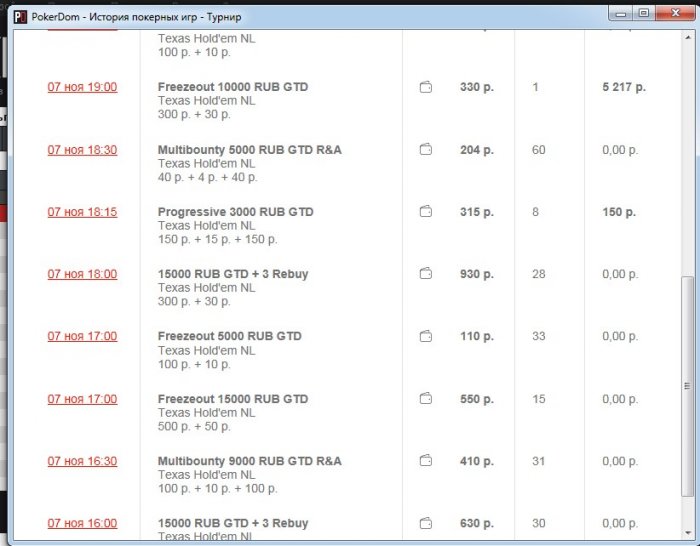This screenshot has height=546, width=700.
Task: Open the 07 ноя 18:15 tournament link
Action: [x=82, y=212]
